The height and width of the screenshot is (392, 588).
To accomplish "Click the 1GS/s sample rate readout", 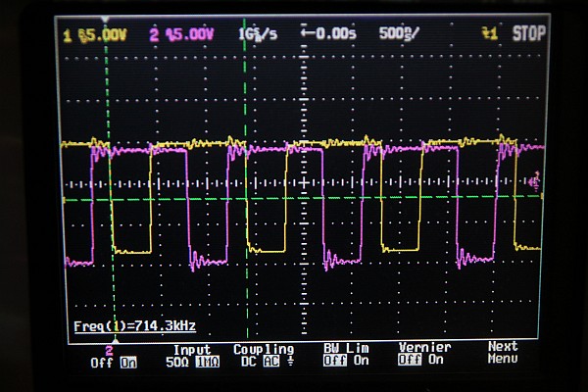I will coord(255,33).
